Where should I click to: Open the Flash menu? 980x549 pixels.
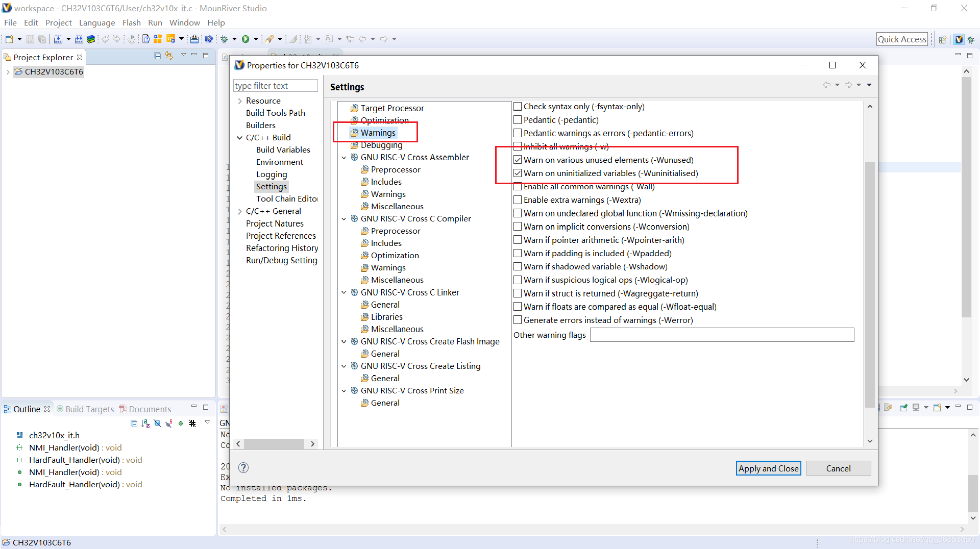131,22
